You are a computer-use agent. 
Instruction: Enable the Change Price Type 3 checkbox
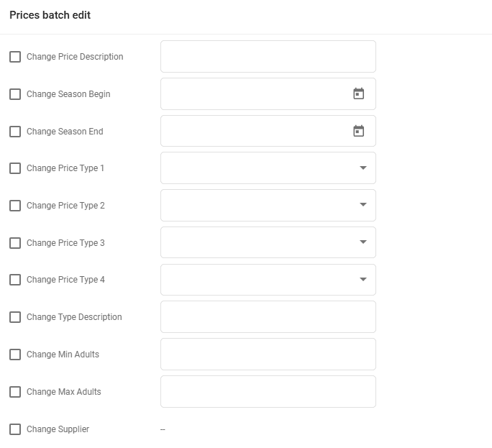coord(15,243)
